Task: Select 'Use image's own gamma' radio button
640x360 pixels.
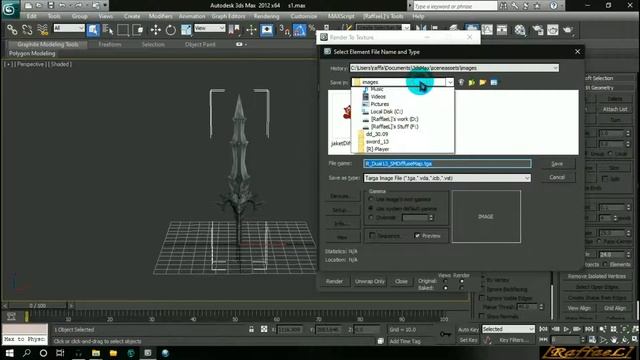Action: click(x=371, y=199)
